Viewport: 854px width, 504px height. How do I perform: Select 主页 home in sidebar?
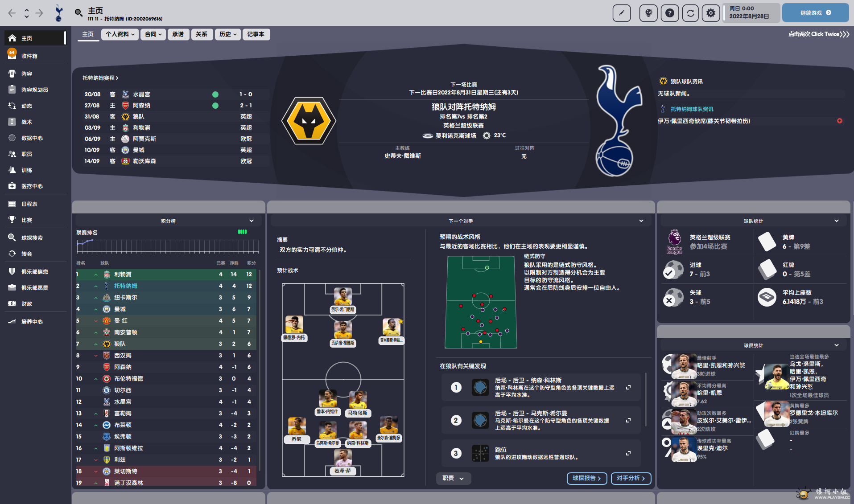point(36,38)
